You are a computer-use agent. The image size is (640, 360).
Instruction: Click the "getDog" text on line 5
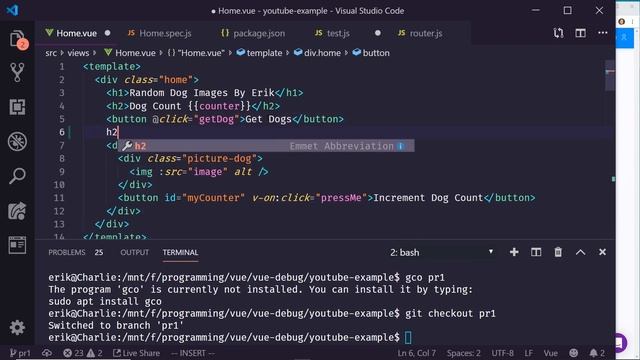tap(216, 119)
